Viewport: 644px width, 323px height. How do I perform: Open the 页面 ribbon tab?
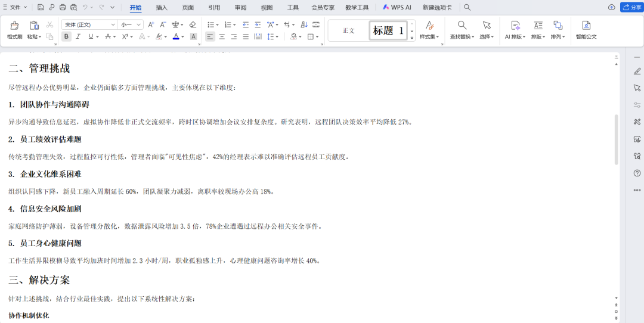click(x=188, y=7)
